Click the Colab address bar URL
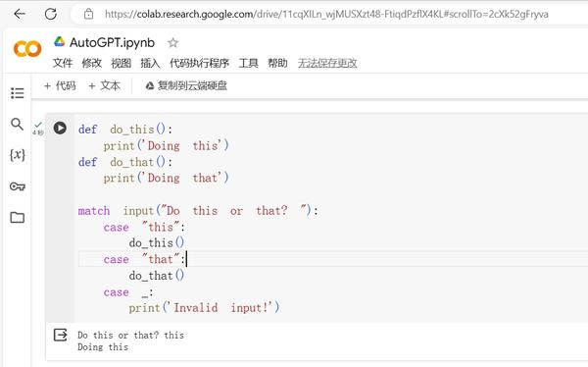This screenshot has width=588, height=367. (326, 14)
